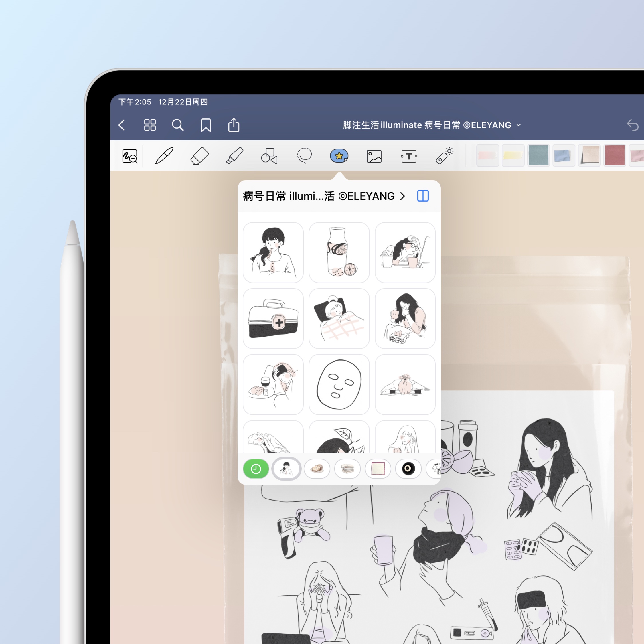Image resolution: width=644 pixels, height=644 pixels.
Task: Select the Lasso tool
Action: [304, 156]
